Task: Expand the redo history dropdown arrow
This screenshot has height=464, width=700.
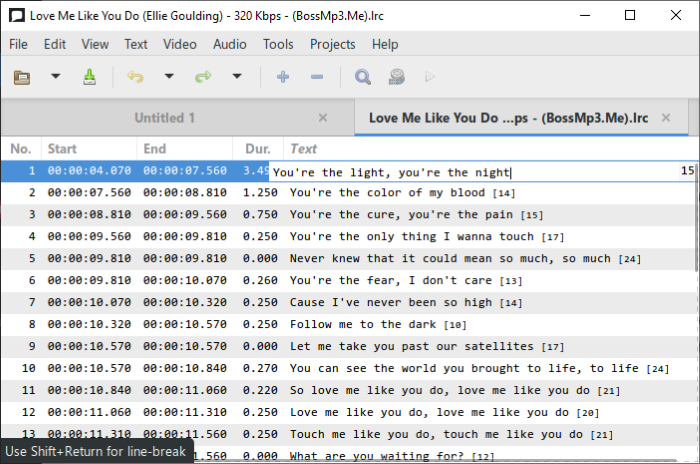Action: 237,76
